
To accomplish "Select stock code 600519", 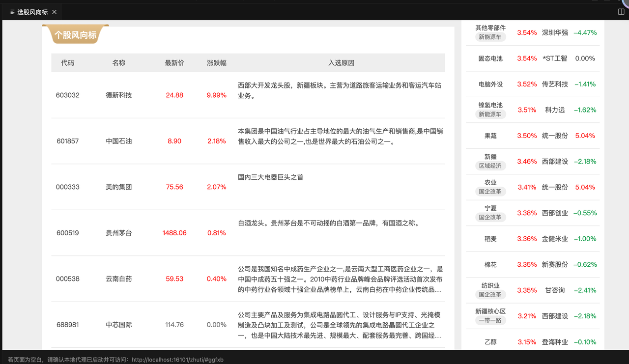I will pyautogui.click(x=68, y=233).
